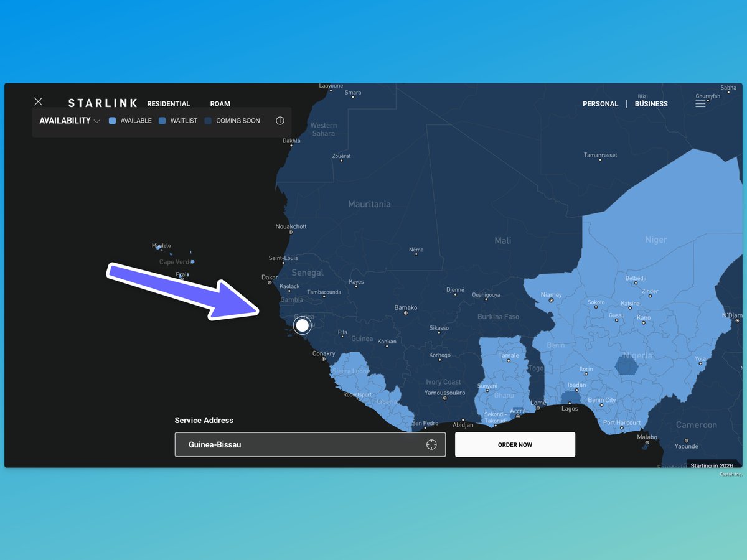Click the Cameroon country label
747x560 pixels.
pos(697,425)
